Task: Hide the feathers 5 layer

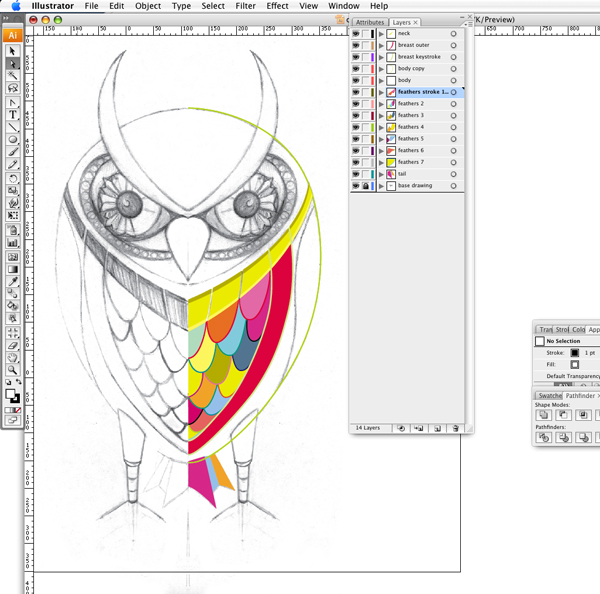Action: (356, 139)
